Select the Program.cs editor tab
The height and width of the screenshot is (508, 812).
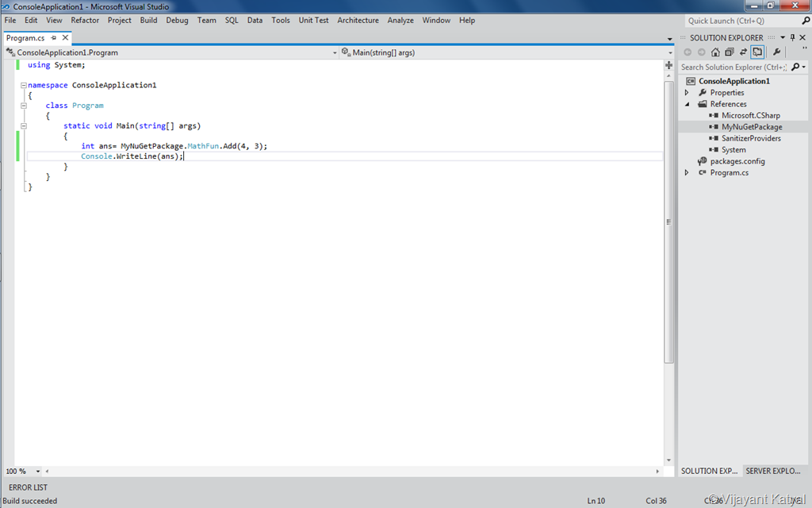point(25,38)
